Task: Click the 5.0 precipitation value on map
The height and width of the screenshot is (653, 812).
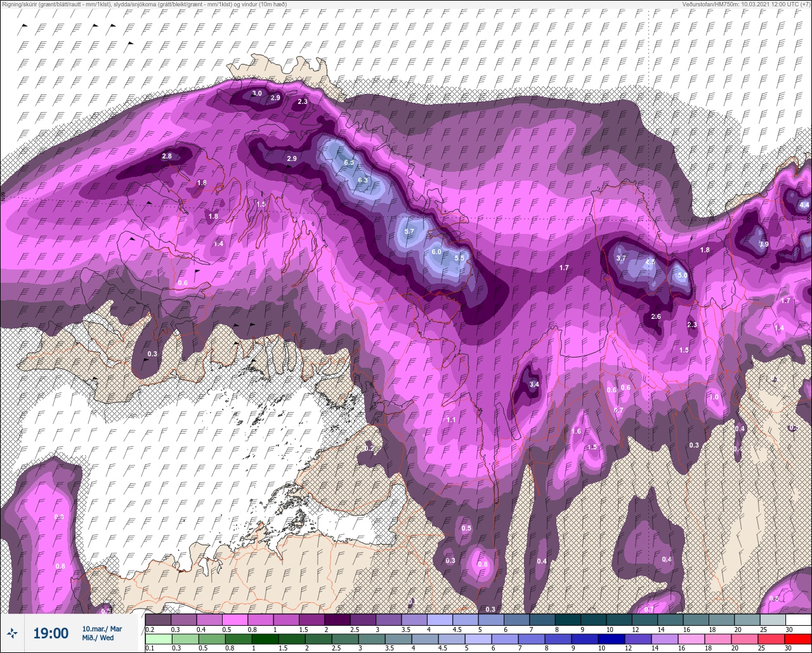Action: 682,276
